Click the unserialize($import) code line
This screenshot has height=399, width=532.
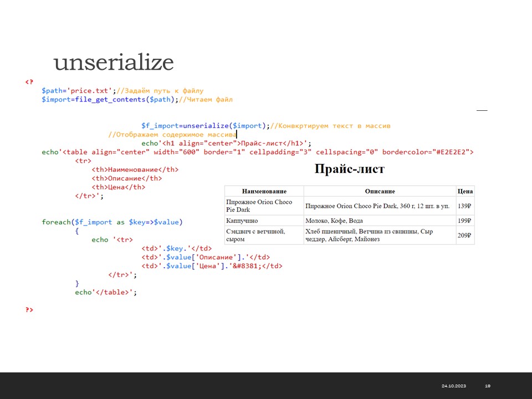pos(265,126)
